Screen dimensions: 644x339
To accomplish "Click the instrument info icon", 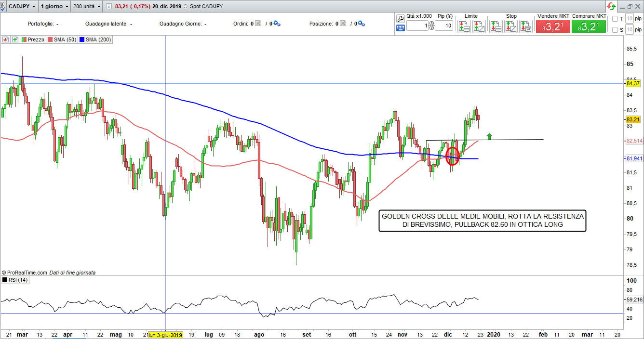I will point(108,7).
